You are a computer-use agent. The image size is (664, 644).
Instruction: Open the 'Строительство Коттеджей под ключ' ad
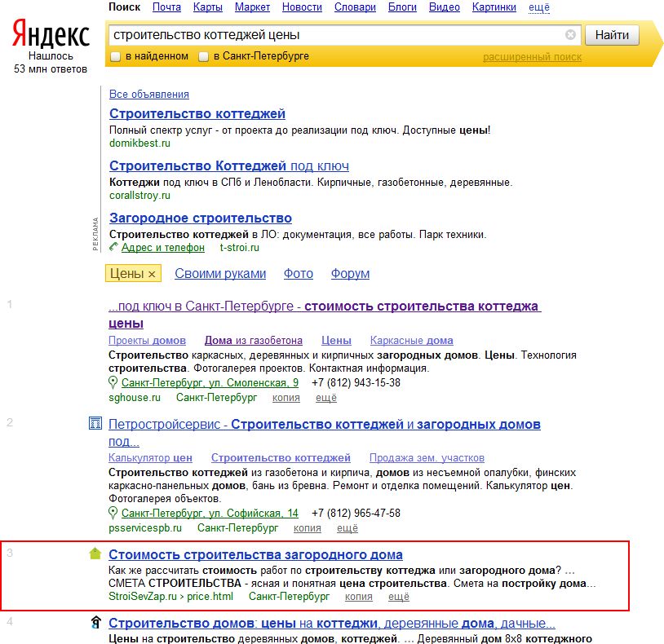229,165
